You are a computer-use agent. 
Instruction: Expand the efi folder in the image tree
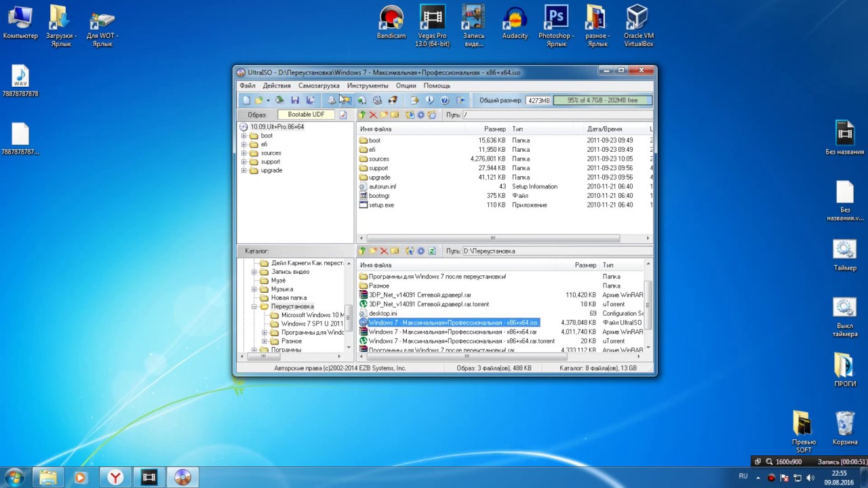tap(244, 144)
